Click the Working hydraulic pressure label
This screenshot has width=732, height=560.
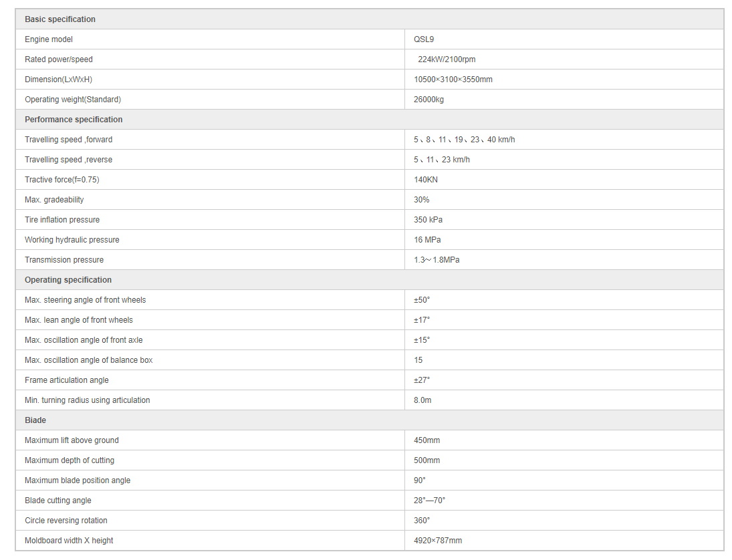pyautogui.click(x=72, y=240)
